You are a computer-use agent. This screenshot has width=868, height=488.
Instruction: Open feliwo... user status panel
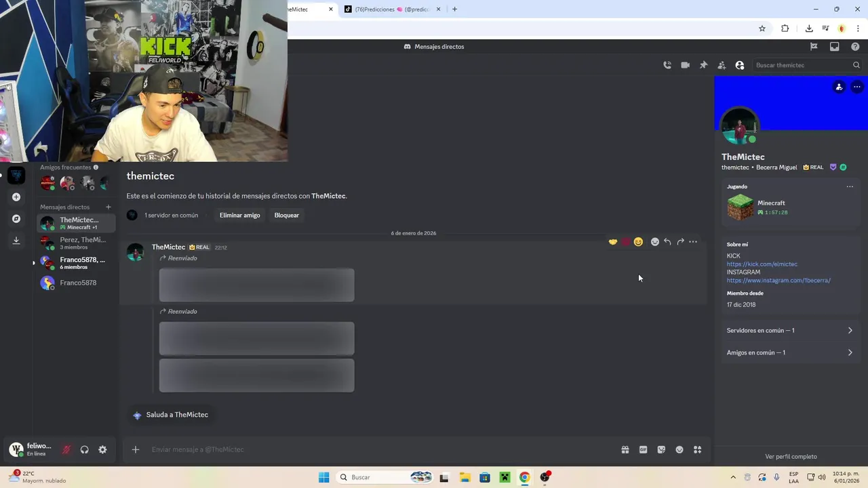coord(31,449)
